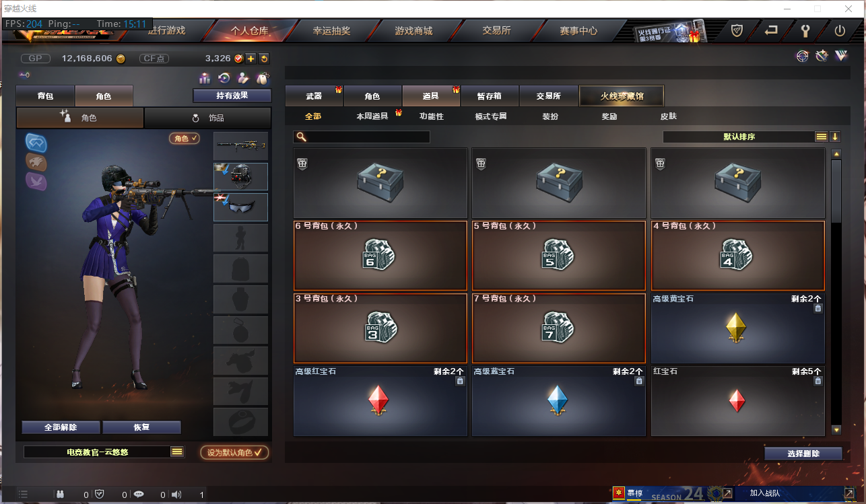Expand the 加入战队 arrow at bottom

[x=848, y=493]
